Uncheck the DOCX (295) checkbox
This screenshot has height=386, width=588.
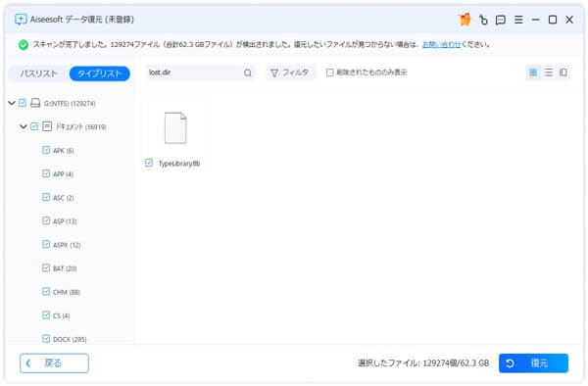46,339
